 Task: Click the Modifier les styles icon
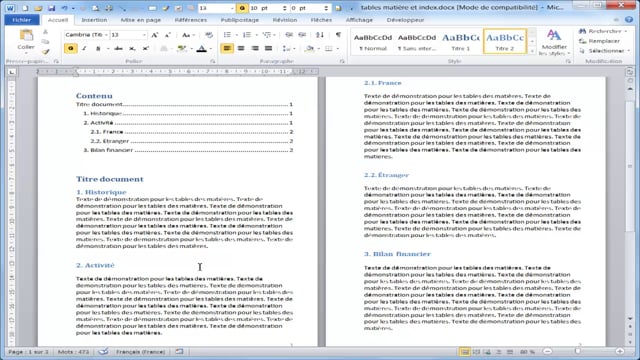554,42
